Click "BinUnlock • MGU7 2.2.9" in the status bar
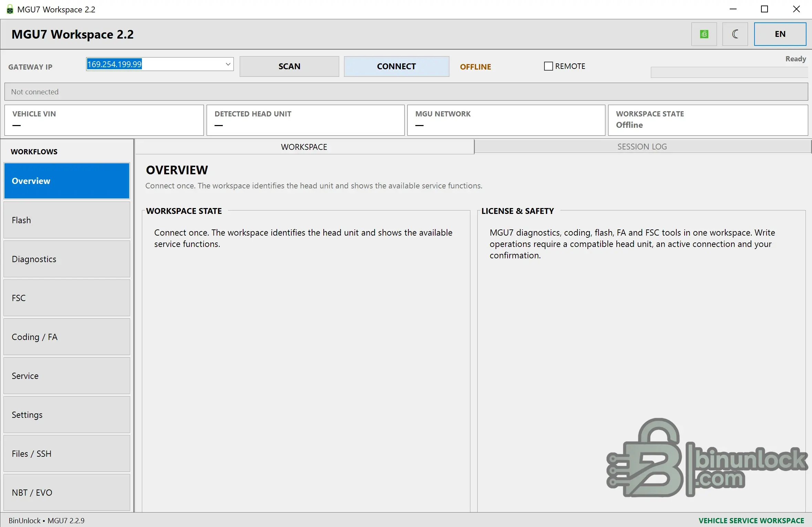Image resolution: width=812 pixels, height=527 pixels. pyautogui.click(x=46, y=520)
